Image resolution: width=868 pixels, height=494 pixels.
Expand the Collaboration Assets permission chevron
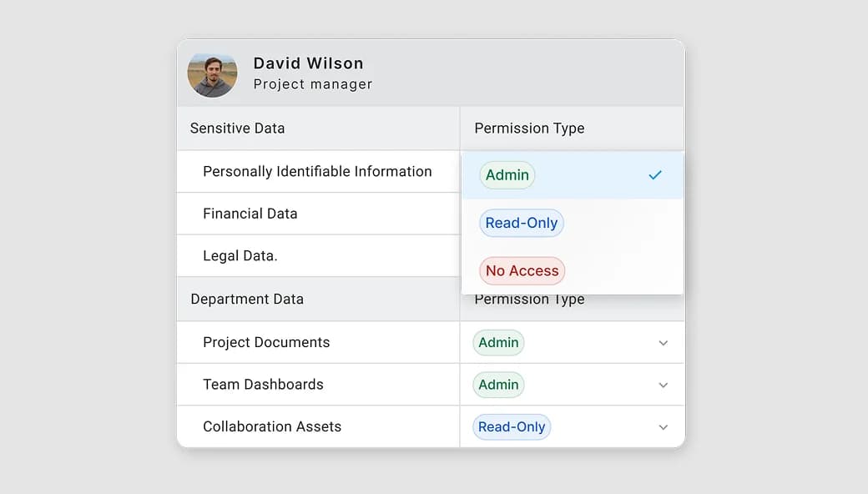pyautogui.click(x=664, y=427)
